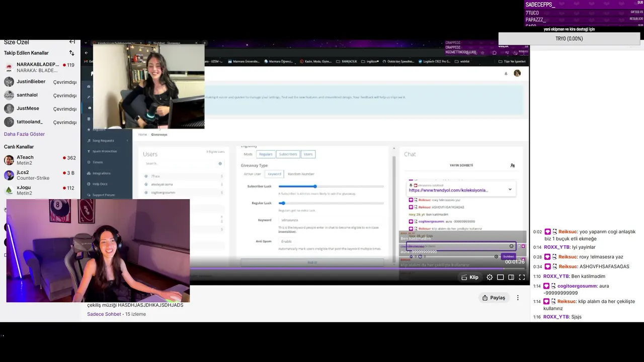Expand the pinned trendyol message
644x362 pixels.
[x=510, y=190]
